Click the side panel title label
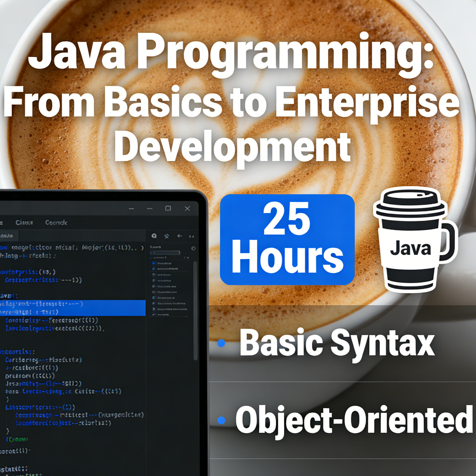 [156, 247]
